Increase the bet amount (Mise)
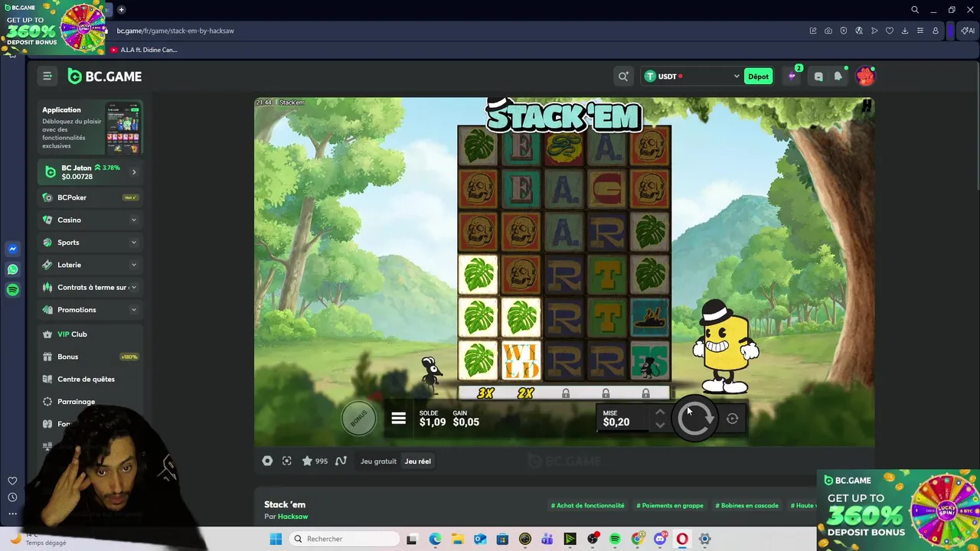980x551 pixels. click(x=660, y=412)
